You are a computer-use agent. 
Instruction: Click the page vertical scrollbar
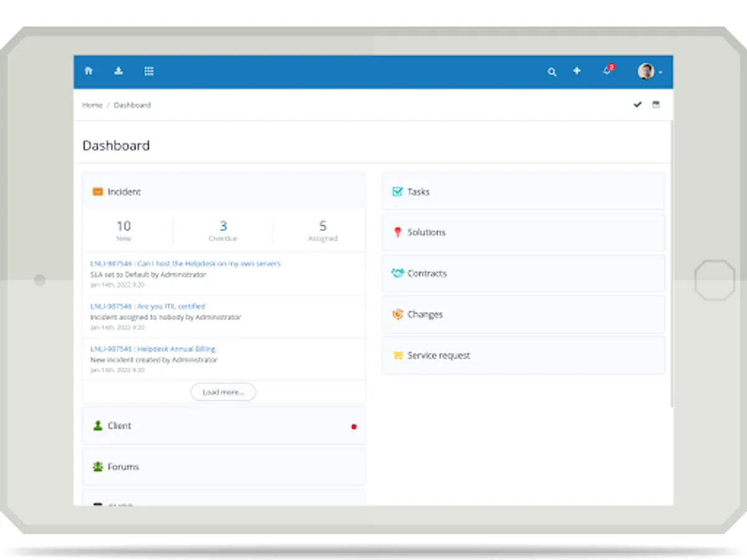[x=672, y=264]
